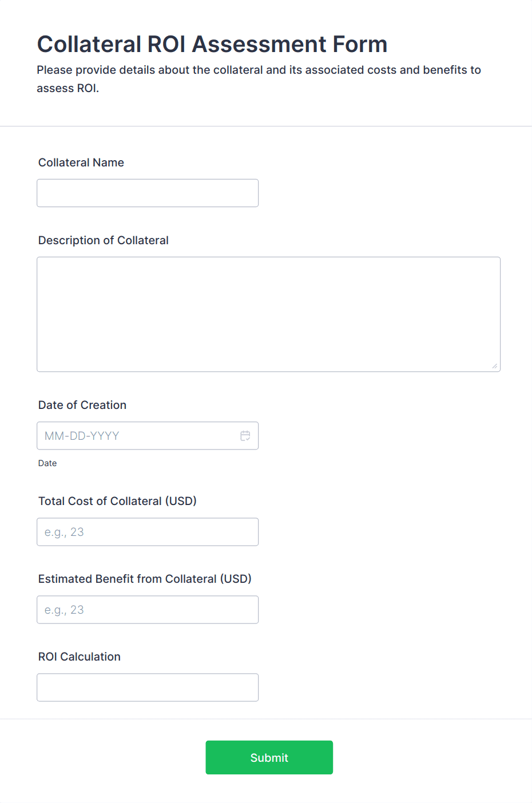Click the "Estimated Benefit from Collateral (USD)" label
The width and height of the screenshot is (532, 803).
click(x=145, y=579)
